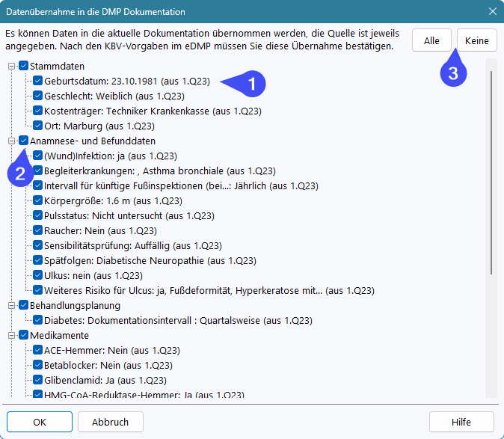Uncheck the Raucher: Nein checkbox
This screenshot has height=439, width=504.
pyautogui.click(x=37, y=230)
